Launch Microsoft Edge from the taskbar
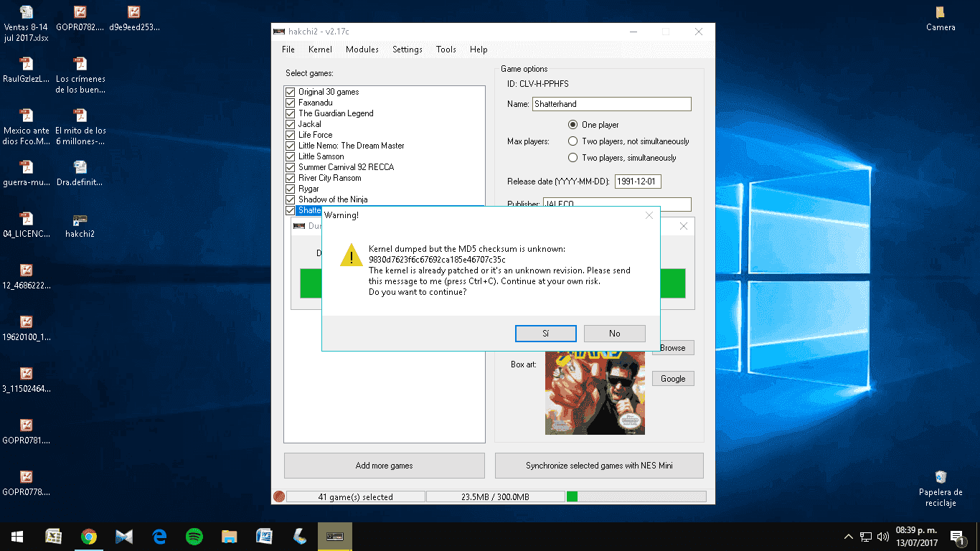 (x=159, y=536)
